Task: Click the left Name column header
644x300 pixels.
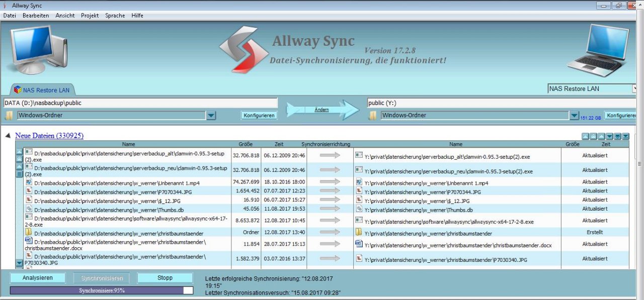Action: point(128,144)
